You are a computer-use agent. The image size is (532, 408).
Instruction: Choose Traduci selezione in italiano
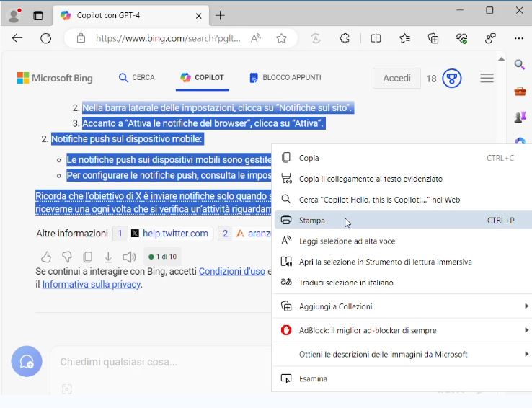(402, 283)
